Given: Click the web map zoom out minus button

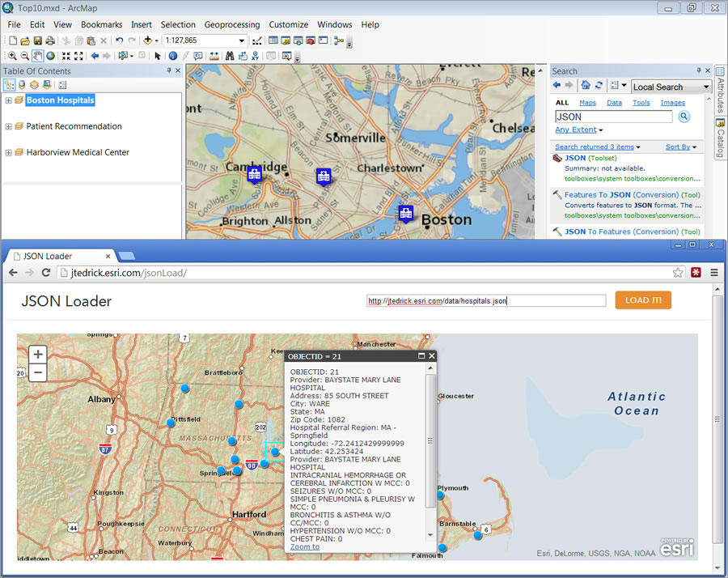Looking at the screenshot, I should click(x=38, y=372).
